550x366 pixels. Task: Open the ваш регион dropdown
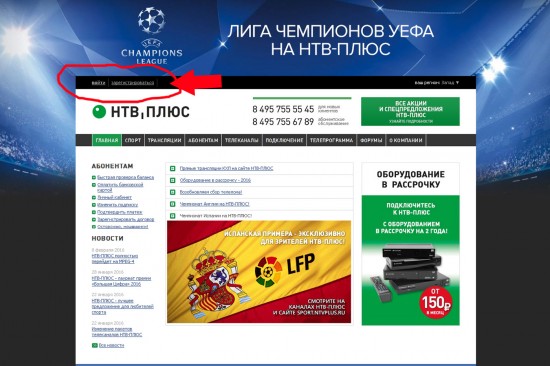click(437, 83)
